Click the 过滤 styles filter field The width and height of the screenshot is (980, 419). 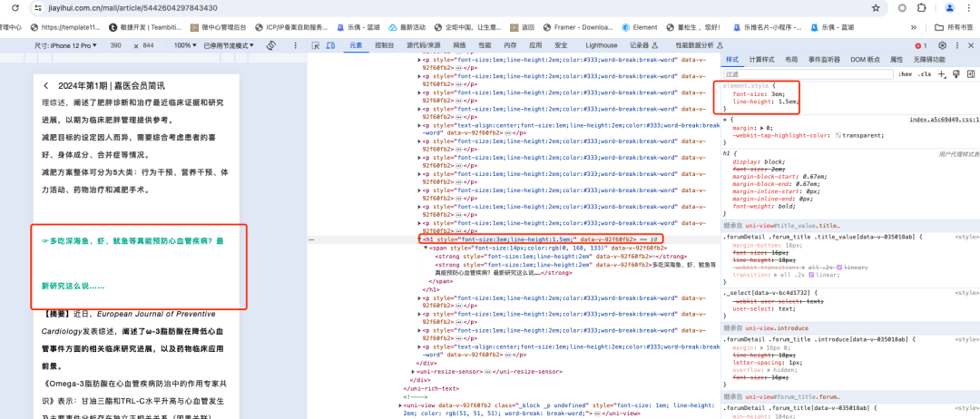[808, 73]
